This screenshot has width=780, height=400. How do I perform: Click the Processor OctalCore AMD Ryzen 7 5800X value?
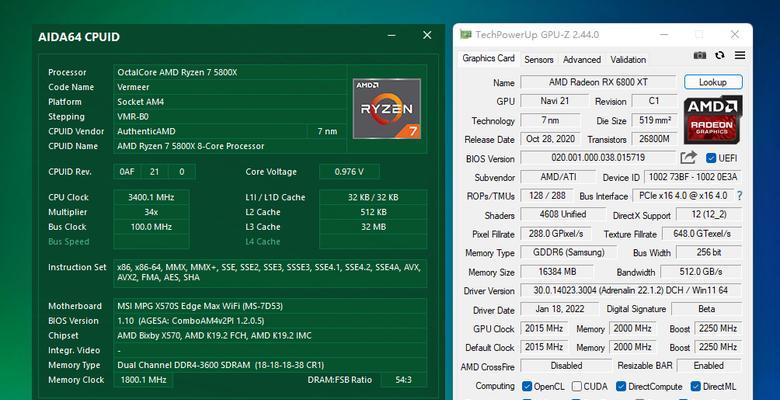(230, 73)
